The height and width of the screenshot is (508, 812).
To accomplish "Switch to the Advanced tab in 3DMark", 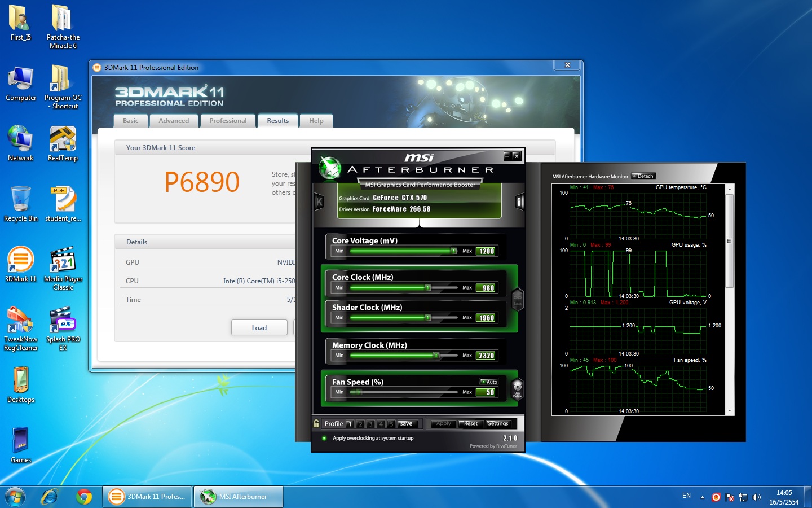I will point(174,121).
